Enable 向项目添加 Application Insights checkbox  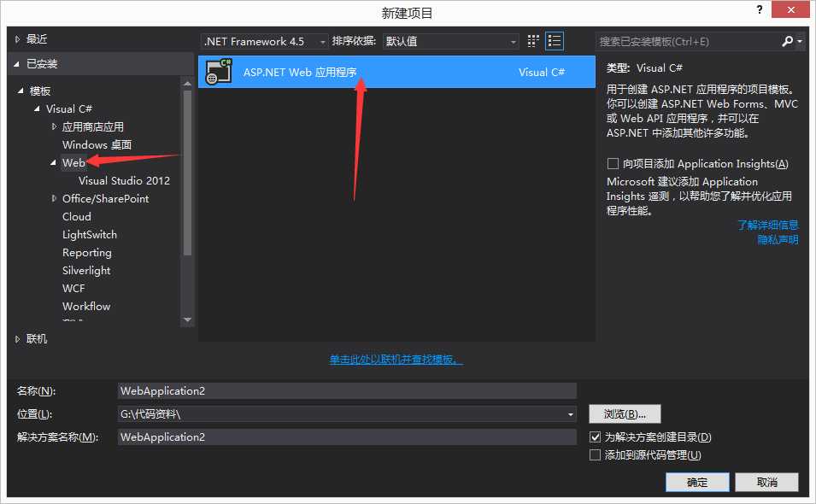613,164
